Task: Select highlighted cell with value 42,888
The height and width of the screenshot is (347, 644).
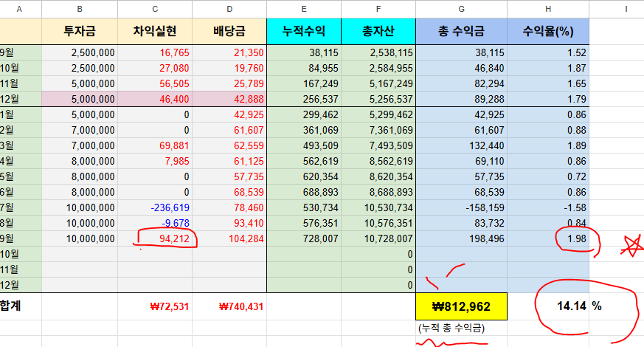Action: [229, 99]
